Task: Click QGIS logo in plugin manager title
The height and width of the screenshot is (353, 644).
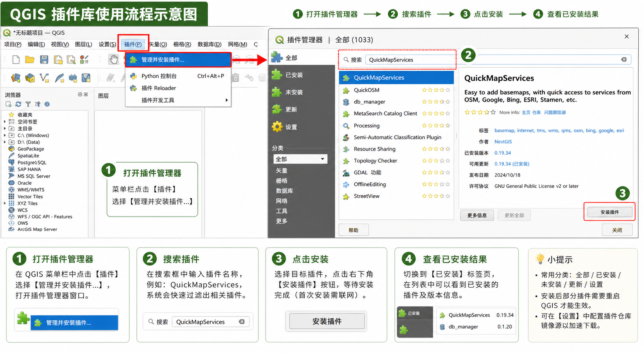Action: 280,40
